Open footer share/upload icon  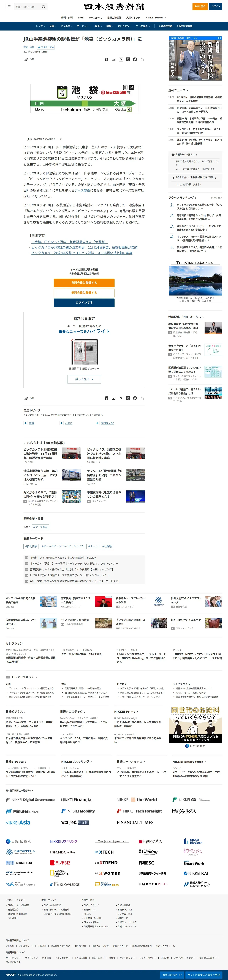tap(142, 398)
